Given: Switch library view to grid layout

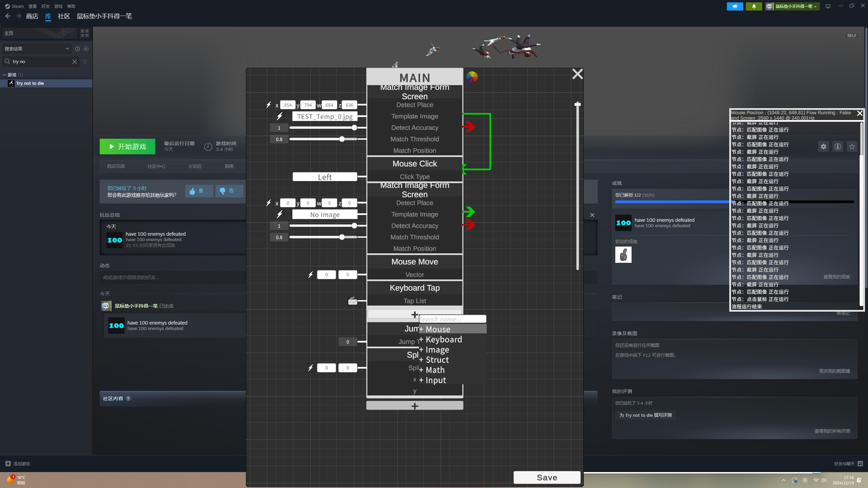Looking at the screenshot, I should pyautogui.click(x=84, y=33).
